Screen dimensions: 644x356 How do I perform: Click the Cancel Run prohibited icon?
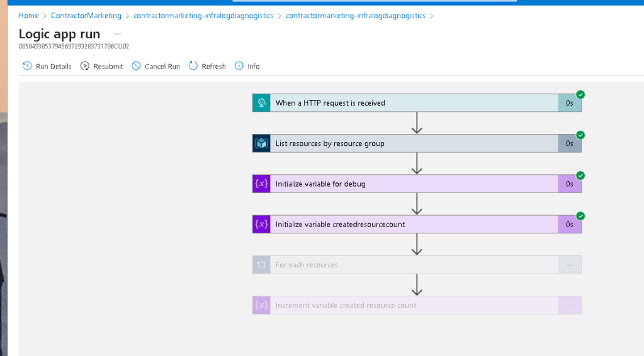136,65
